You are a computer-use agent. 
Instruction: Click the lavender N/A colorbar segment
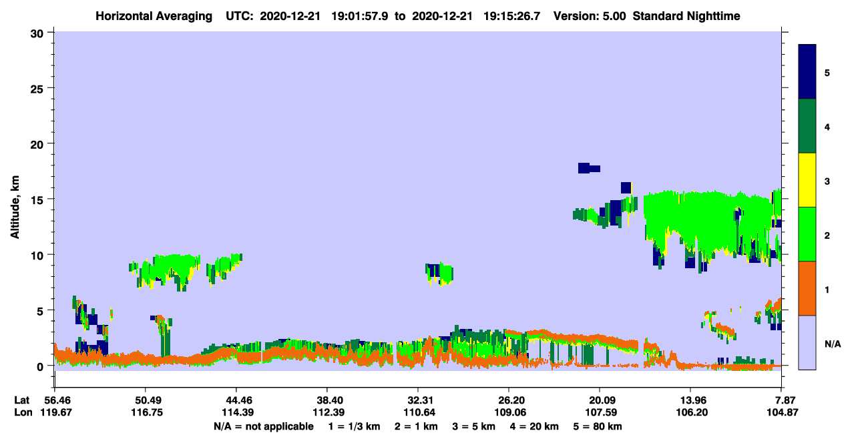[x=807, y=342]
